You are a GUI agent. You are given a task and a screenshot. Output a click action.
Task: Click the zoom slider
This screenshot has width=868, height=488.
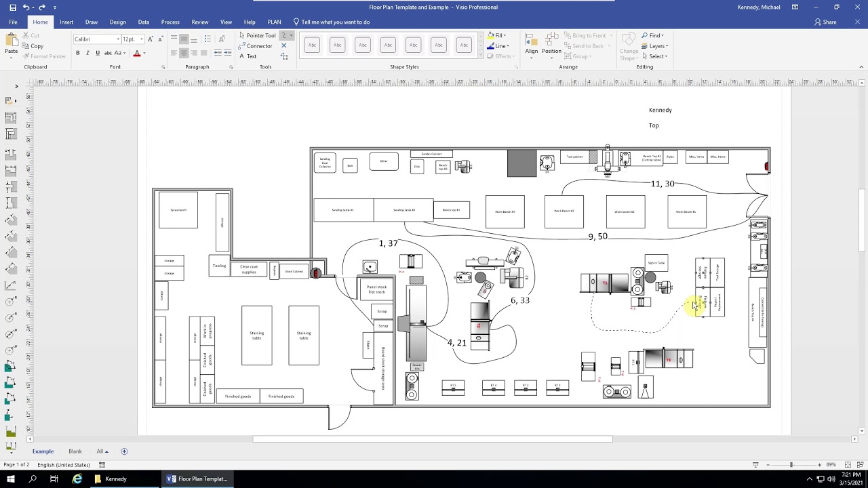(791, 465)
